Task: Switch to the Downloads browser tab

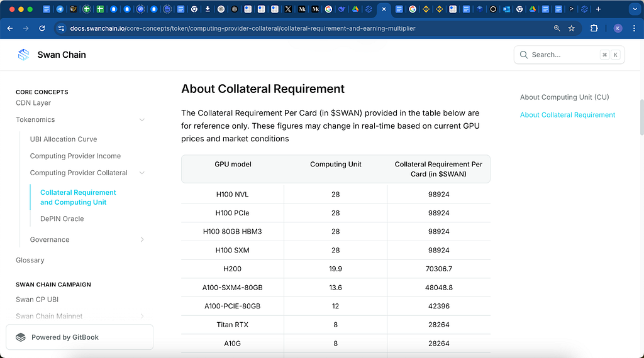Action: (208, 9)
